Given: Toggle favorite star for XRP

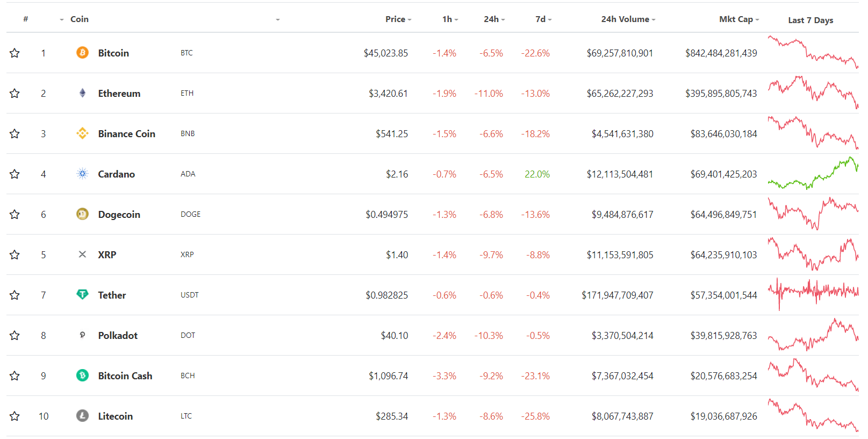Looking at the screenshot, I should pyautogui.click(x=15, y=254).
